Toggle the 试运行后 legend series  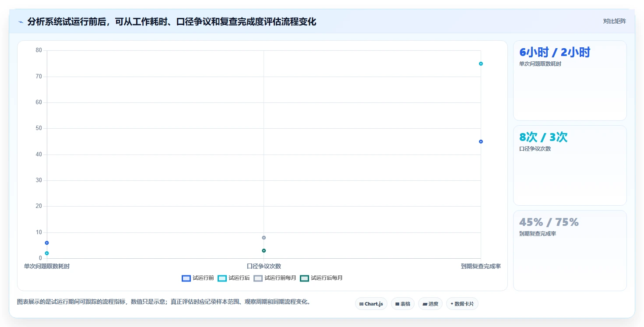pos(234,278)
